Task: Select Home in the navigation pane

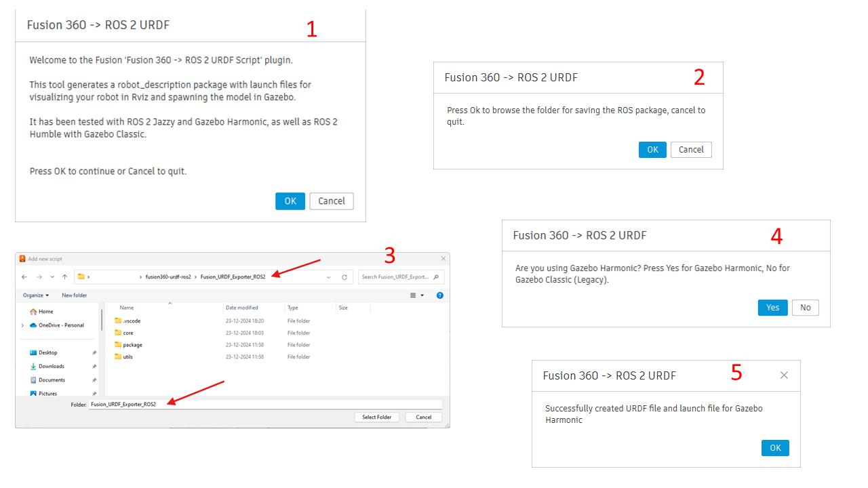Action: coord(45,312)
